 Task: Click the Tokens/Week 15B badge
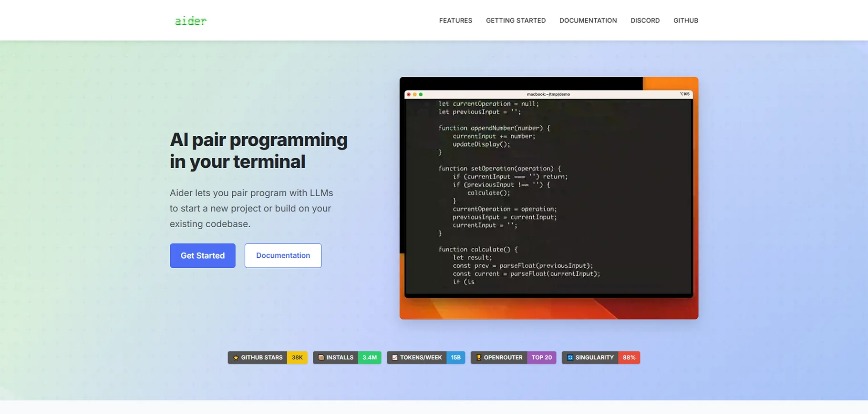426,357
